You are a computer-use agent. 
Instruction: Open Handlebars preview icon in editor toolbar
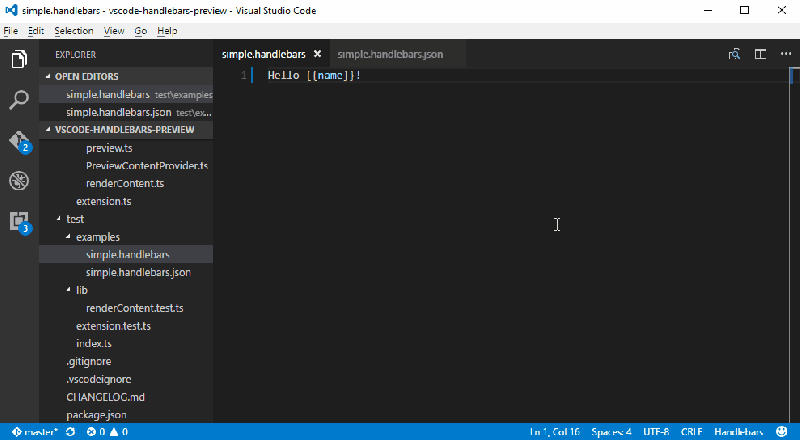coord(734,54)
